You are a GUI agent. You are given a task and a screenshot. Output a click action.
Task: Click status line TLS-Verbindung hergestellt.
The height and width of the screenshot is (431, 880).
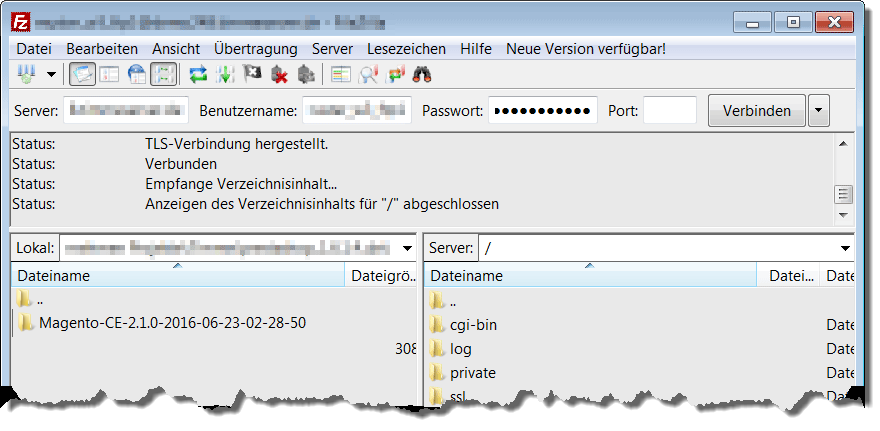tap(236, 144)
